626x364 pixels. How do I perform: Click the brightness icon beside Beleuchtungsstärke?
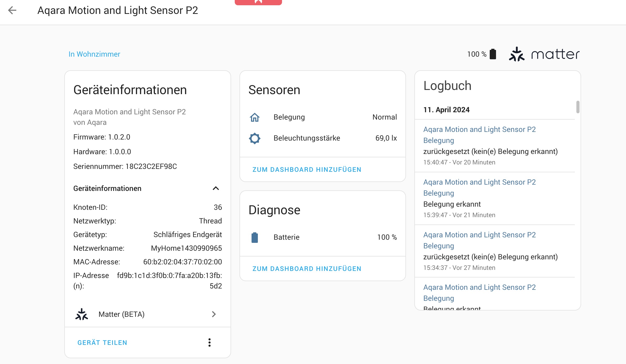pyautogui.click(x=254, y=138)
